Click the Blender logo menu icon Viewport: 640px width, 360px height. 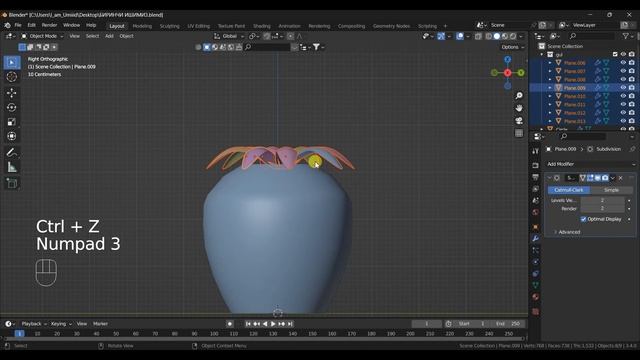click(x=7, y=25)
